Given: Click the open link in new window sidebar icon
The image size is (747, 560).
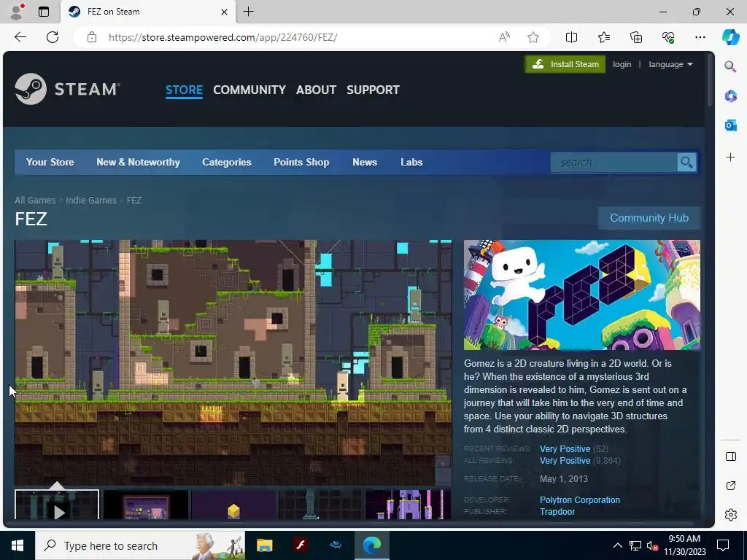Looking at the screenshot, I should click(x=730, y=486).
